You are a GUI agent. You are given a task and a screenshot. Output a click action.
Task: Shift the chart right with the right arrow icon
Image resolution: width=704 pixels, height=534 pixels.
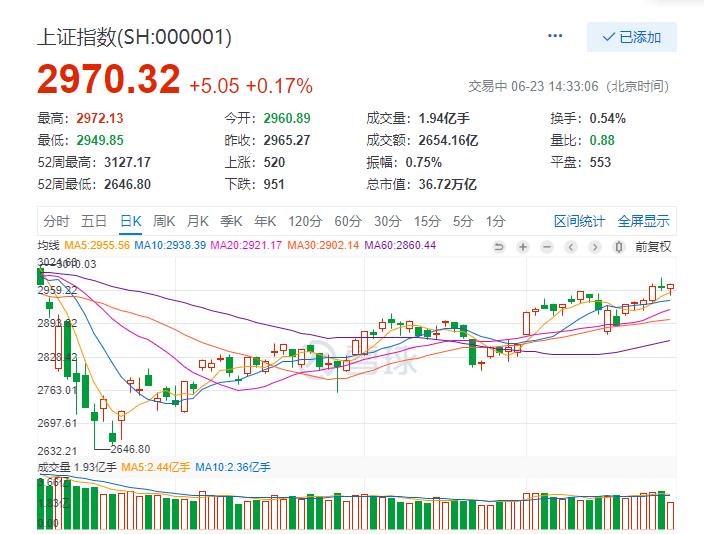point(595,247)
